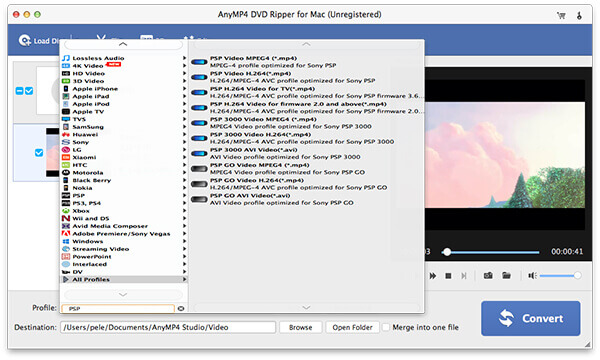Choose PSP H.264 Video for TV(*.mp4)
The image size is (600, 360).
(x=307, y=93)
